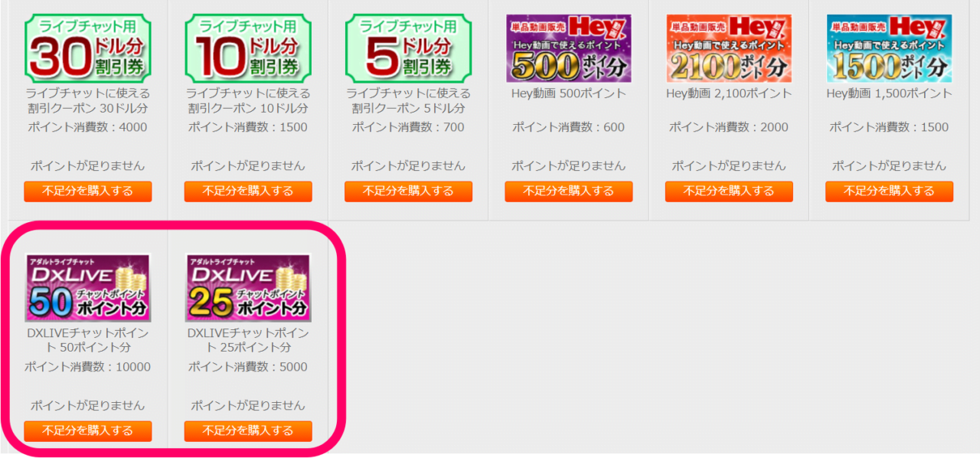Select the DXLIVE 50 チャットポイント banner
The image size is (980, 458).
pyautogui.click(x=88, y=288)
